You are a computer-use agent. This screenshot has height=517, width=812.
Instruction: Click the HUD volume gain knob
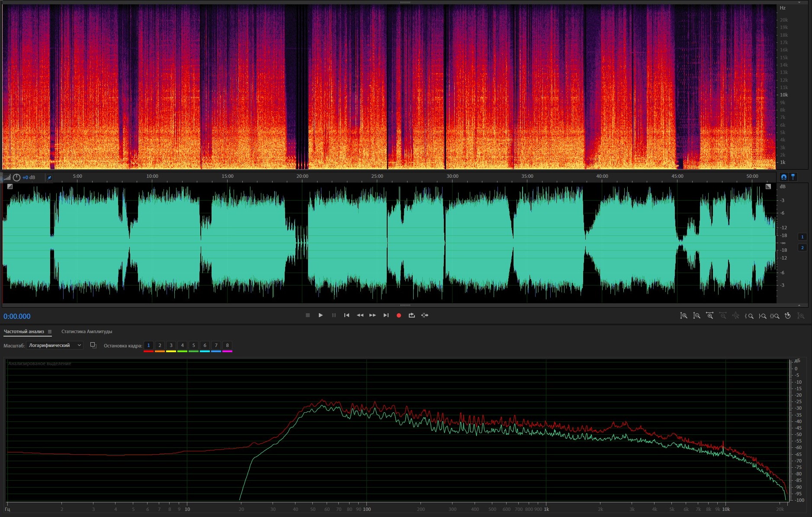pyautogui.click(x=16, y=177)
